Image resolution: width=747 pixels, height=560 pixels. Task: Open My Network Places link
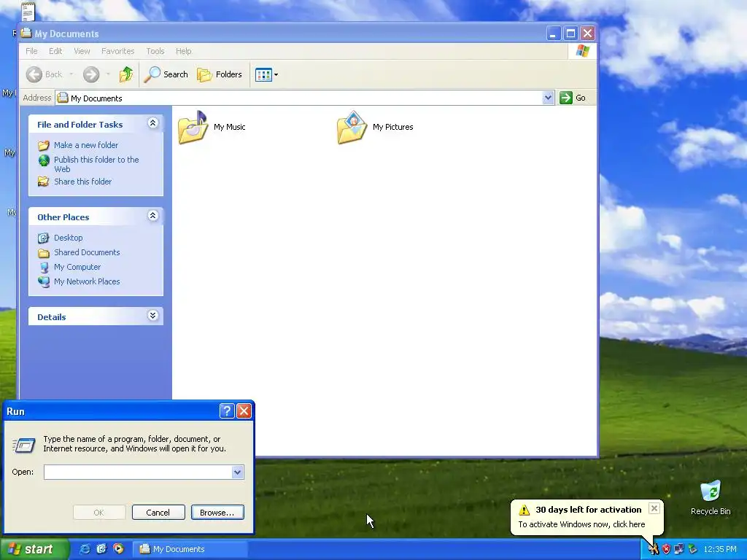(87, 281)
